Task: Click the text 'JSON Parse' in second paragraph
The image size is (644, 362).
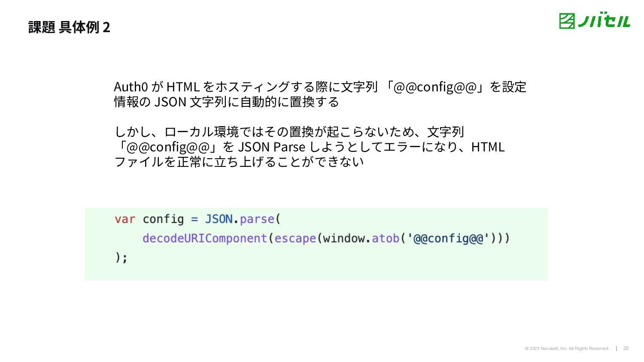Action: pos(271,147)
